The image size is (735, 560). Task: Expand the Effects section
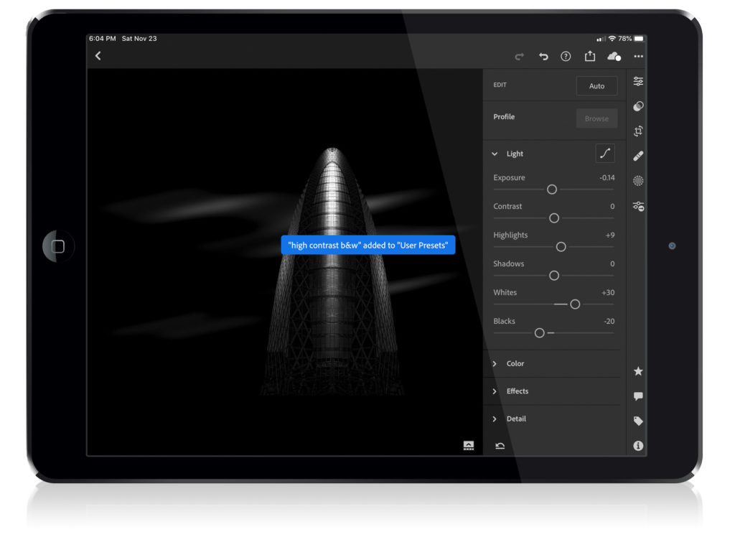(x=495, y=391)
